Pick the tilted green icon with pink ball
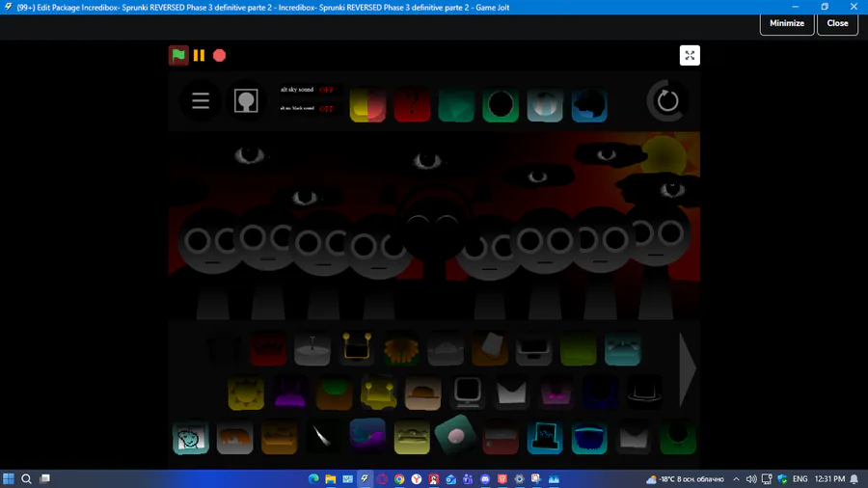The image size is (868, 488). click(x=456, y=435)
